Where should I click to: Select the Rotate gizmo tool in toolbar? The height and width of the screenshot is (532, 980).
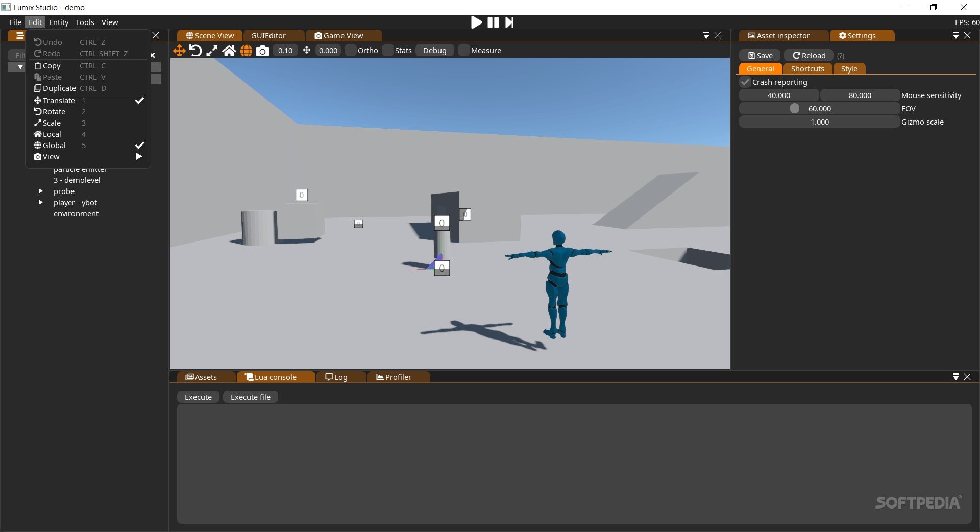pos(195,50)
